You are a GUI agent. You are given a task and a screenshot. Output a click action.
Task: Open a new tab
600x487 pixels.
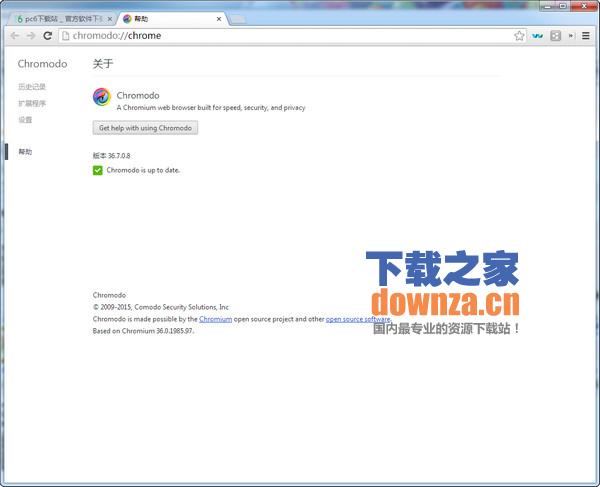(x=237, y=19)
